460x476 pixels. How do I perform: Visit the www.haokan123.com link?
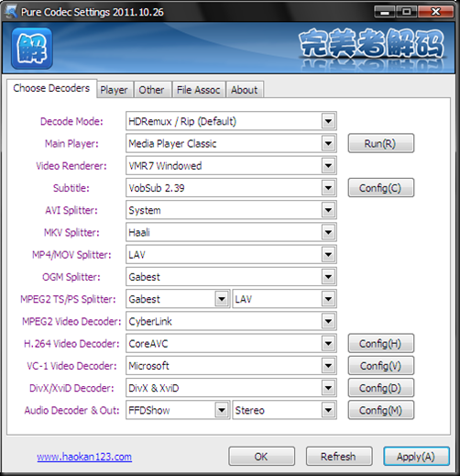[84, 457]
